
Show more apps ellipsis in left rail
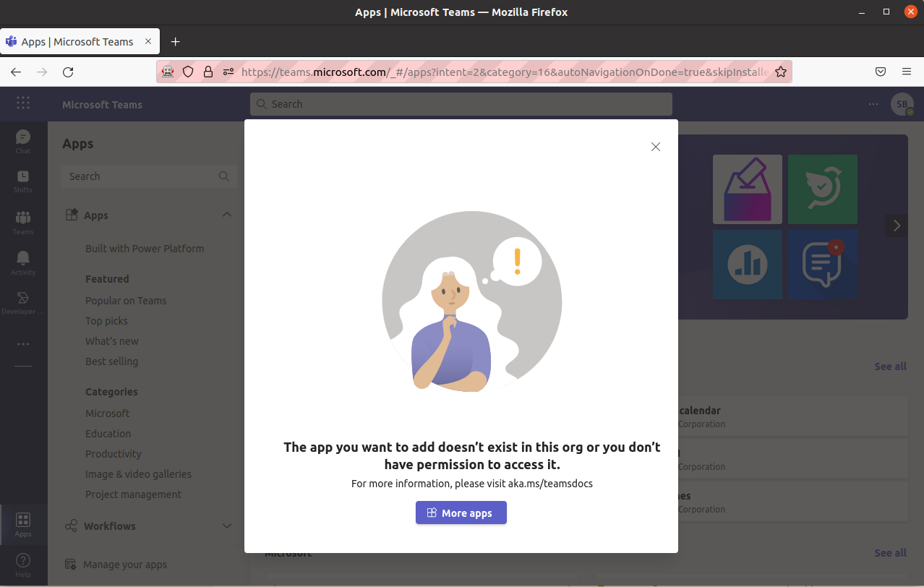(x=23, y=344)
